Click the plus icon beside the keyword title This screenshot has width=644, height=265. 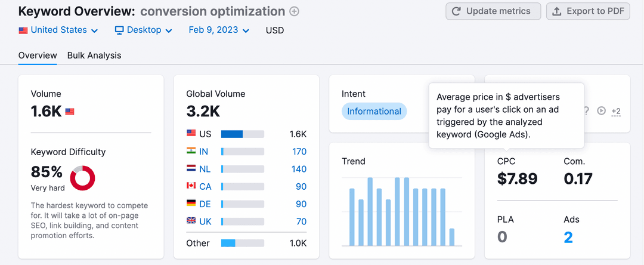[x=294, y=11]
